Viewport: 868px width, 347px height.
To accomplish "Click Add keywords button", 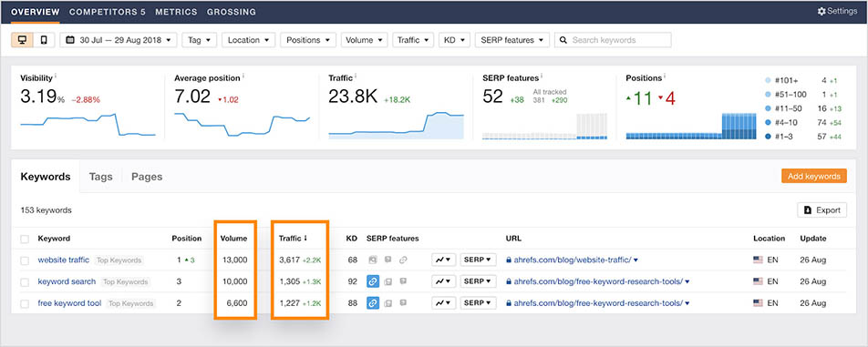I will [x=813, y=177].
